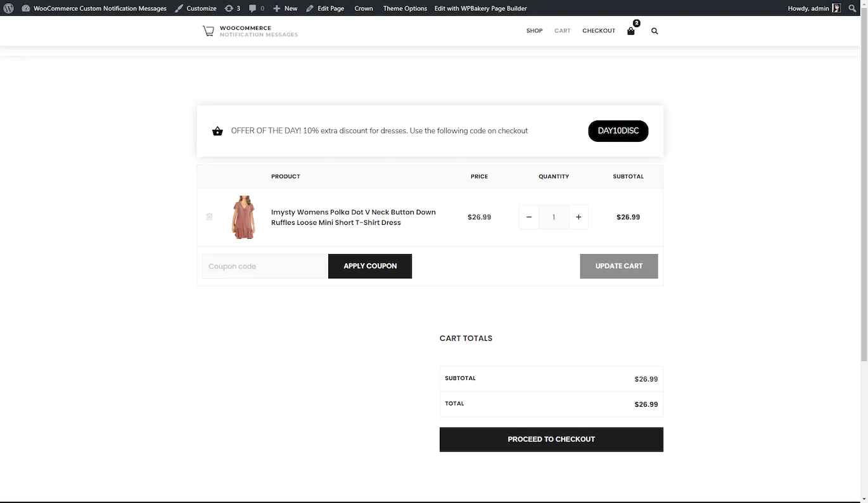Screen dimensions: 868x503
Task: Focus the Coupon code input field
Action: click(264, 266)
